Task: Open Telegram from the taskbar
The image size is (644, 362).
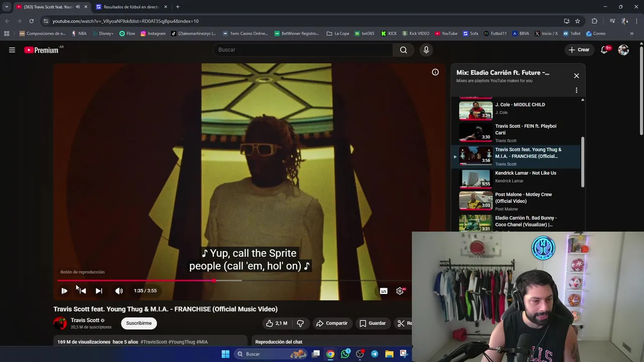Action: click(374, 354)
